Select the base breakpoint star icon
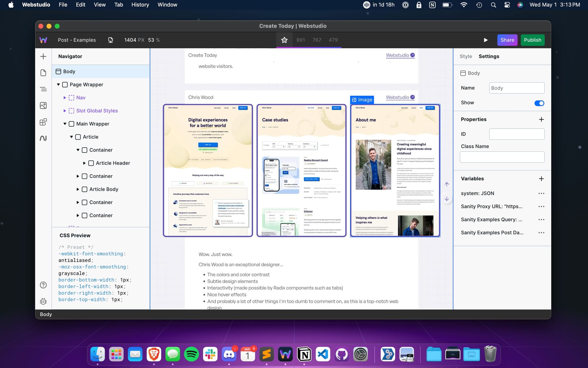This screenshot has height=368, width=588. coord(284,40)
